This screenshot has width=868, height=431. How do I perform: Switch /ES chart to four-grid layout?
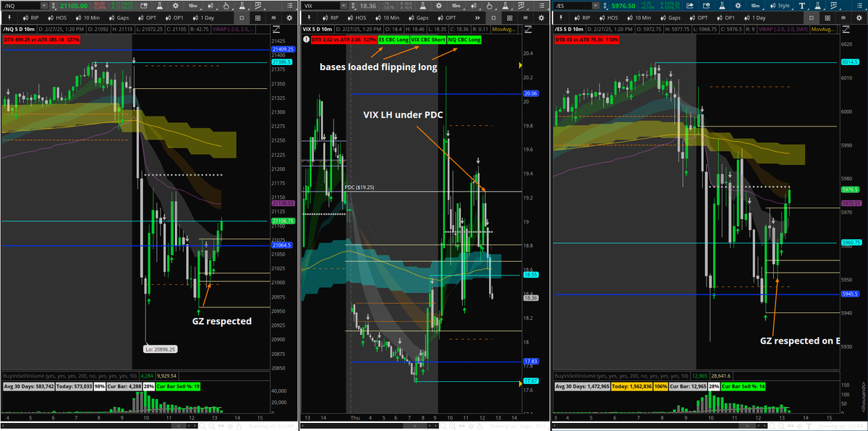pos(827,18)
